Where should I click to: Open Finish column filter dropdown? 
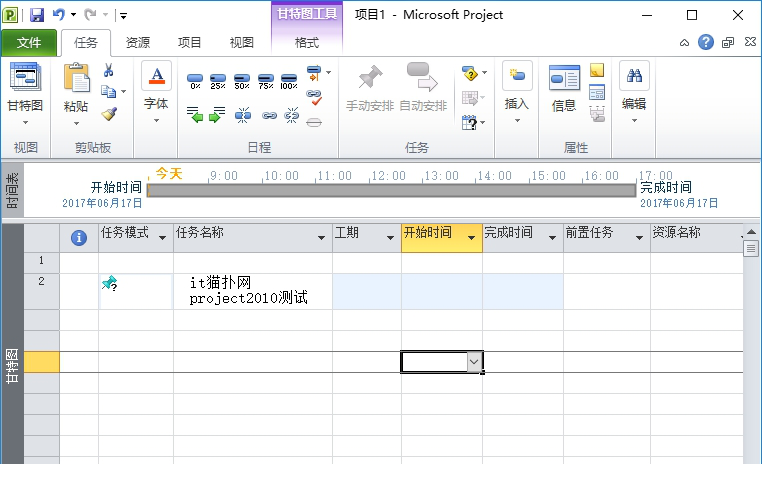point(552,238)
